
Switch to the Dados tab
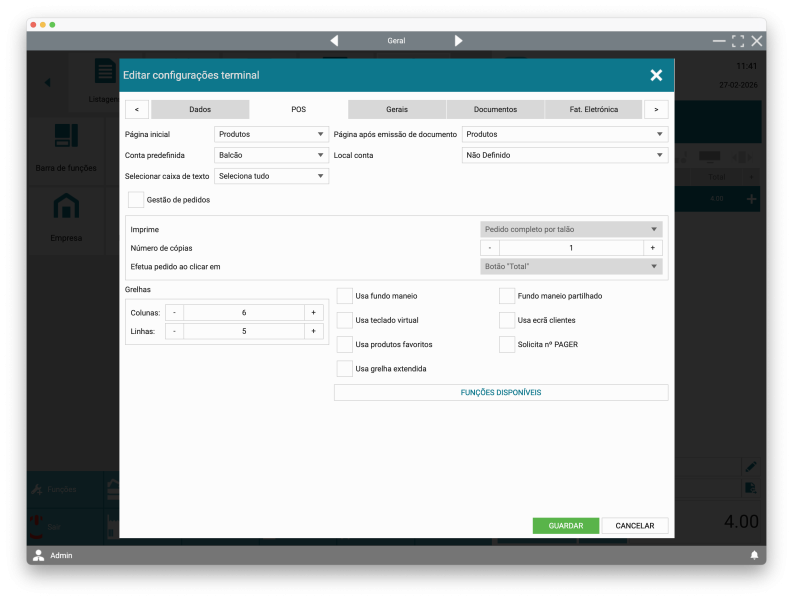200,109
